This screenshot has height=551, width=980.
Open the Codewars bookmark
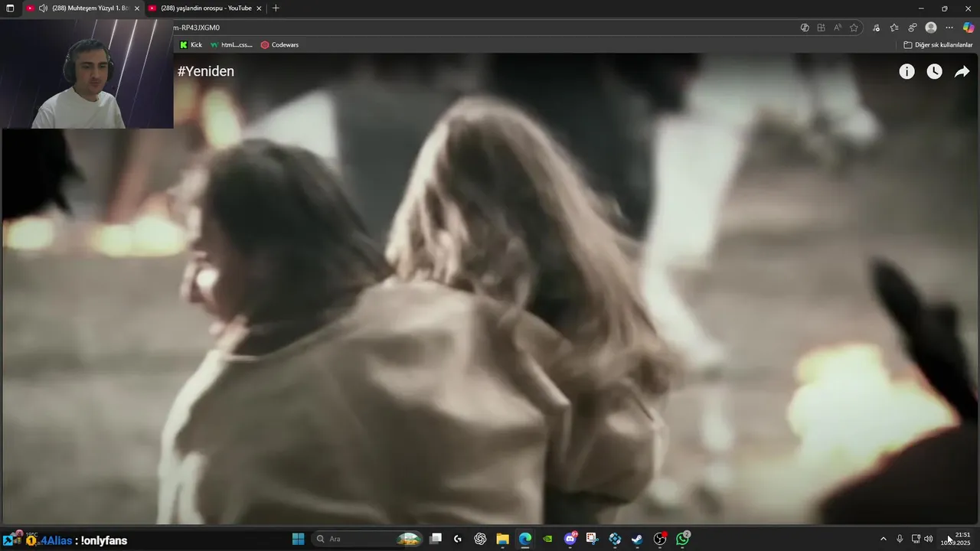point(279,45)
